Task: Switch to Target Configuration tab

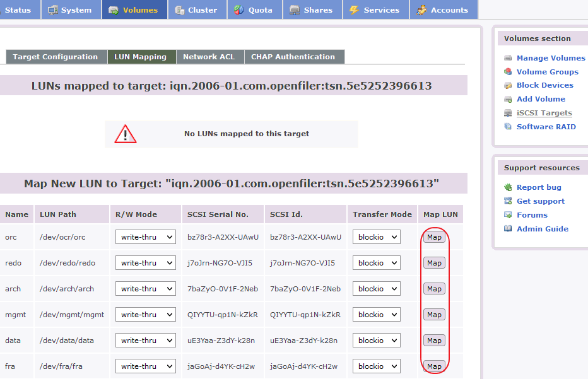Action: tap(56, 57)
